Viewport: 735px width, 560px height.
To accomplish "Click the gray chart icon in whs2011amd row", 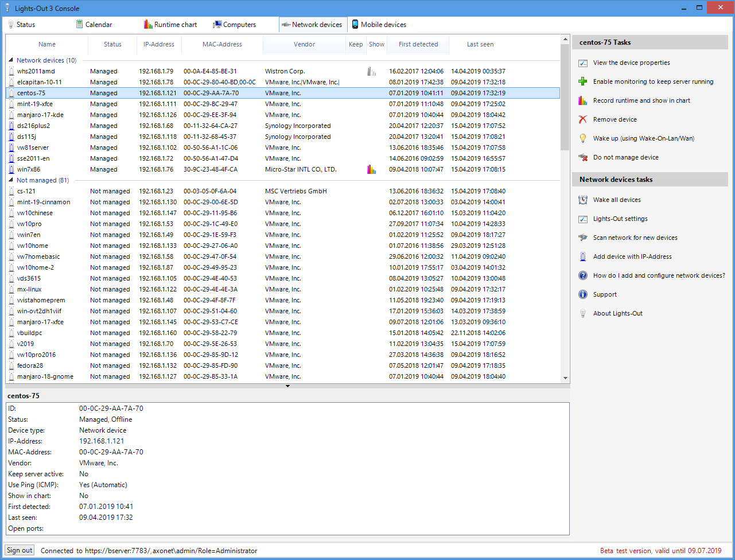I will point(371,71).
